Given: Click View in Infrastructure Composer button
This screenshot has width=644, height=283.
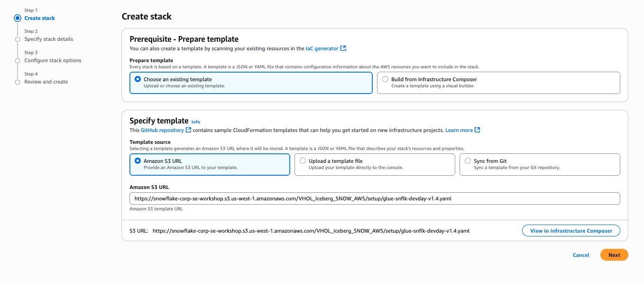Looking at the screenshot, I should 571,231.
